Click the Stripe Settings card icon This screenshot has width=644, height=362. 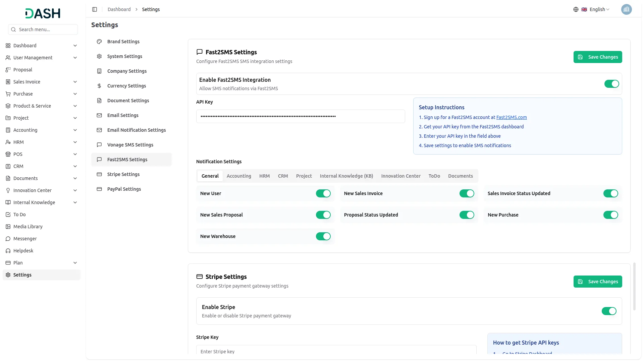(x=99, y=174)
